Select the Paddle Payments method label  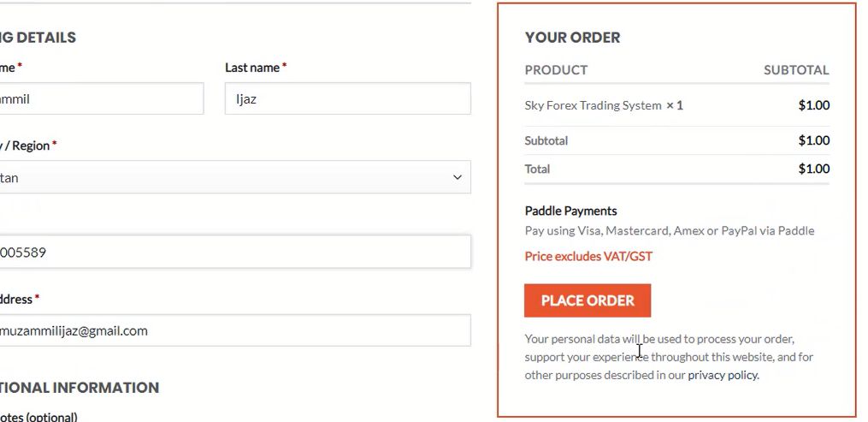[x=570, y=211]
